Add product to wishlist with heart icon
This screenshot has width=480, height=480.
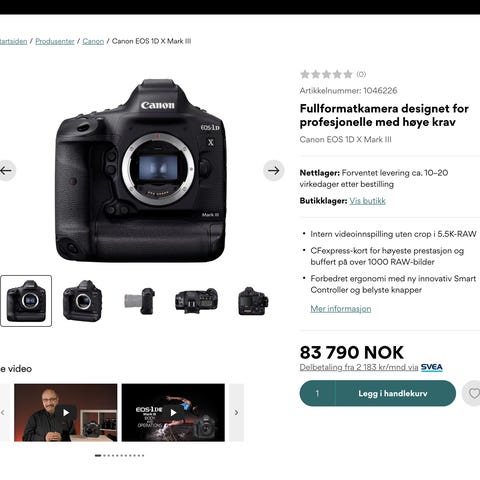tap(473, 393)
